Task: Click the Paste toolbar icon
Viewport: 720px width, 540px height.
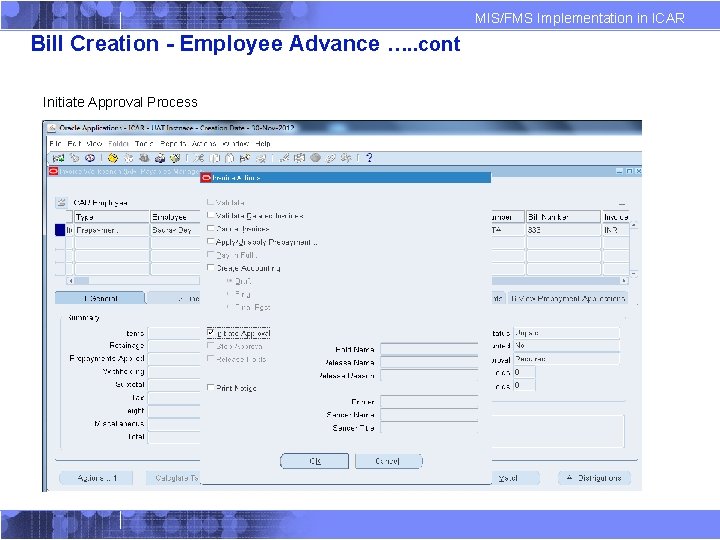Action: 230,158
